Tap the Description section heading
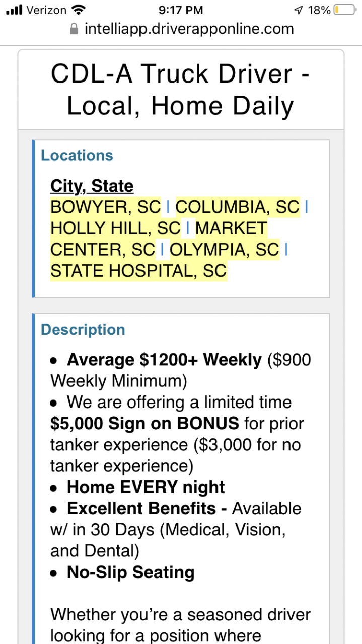Viewport: 362px width, 644px height. pos(83,330)
